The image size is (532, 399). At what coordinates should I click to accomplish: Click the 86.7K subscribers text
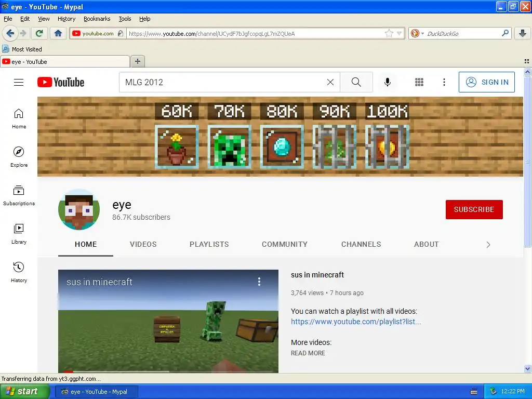[141, 217]
